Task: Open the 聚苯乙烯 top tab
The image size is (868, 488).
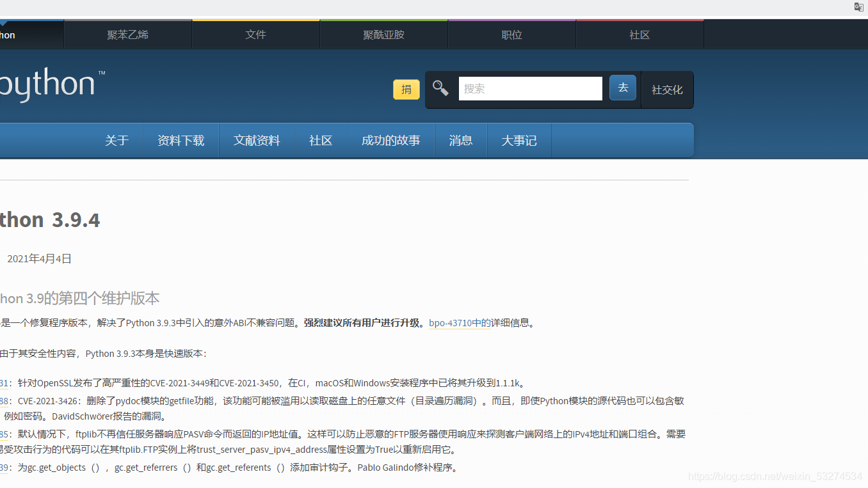Action: click(128, 35)
